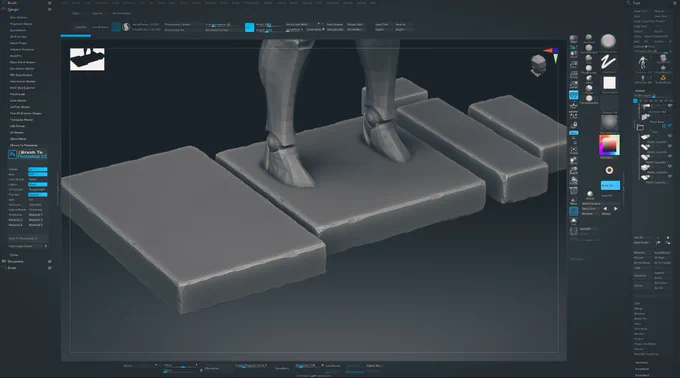Open the Projection Master plugin entry
The width and height of the screenshot is (680, 378).
pos(21,24)
